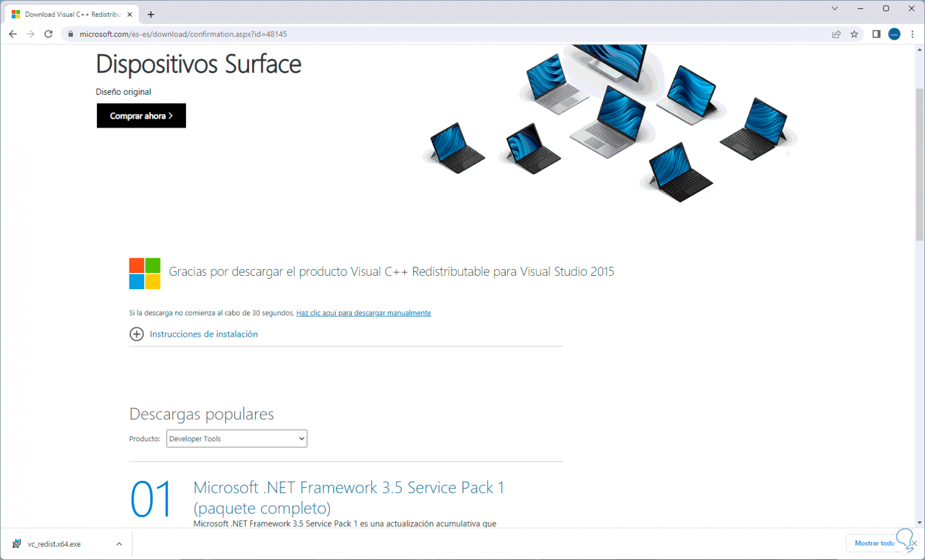Go back to the previous page

click(x=13, y=34)
